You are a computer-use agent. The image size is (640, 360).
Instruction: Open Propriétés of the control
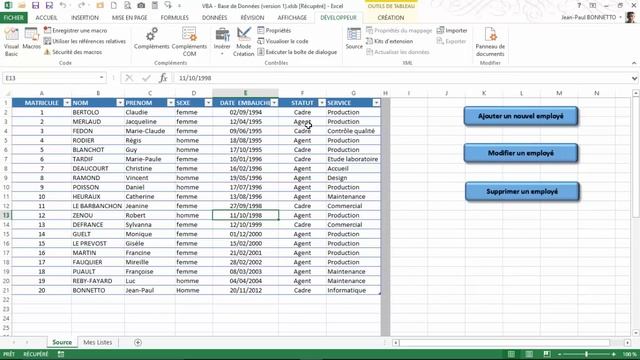(274, 31)
